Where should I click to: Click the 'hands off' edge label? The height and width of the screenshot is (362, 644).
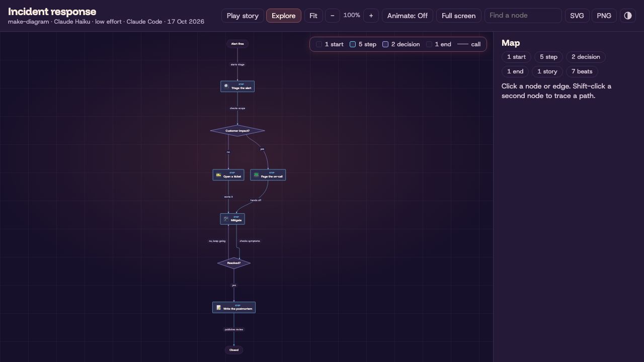pyautogui.click(x=256, y=200)
